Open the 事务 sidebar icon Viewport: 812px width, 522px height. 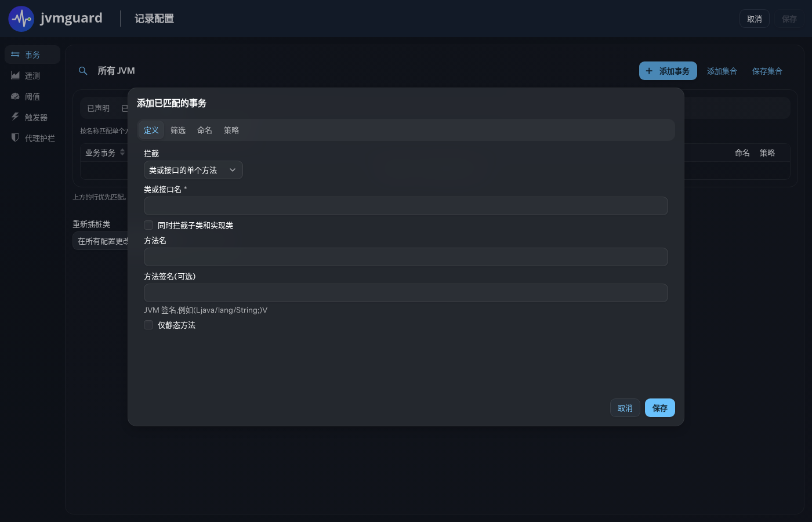click(15, 55)
